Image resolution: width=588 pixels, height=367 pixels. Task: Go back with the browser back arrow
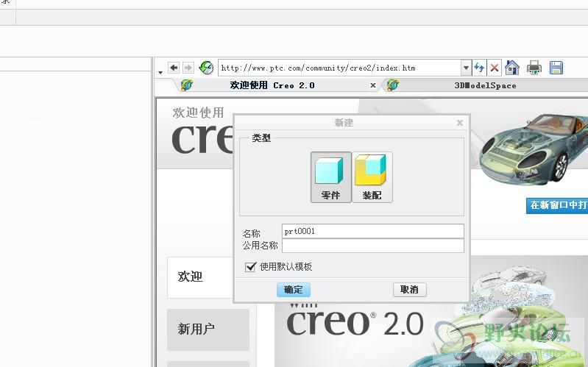(173, 68)
